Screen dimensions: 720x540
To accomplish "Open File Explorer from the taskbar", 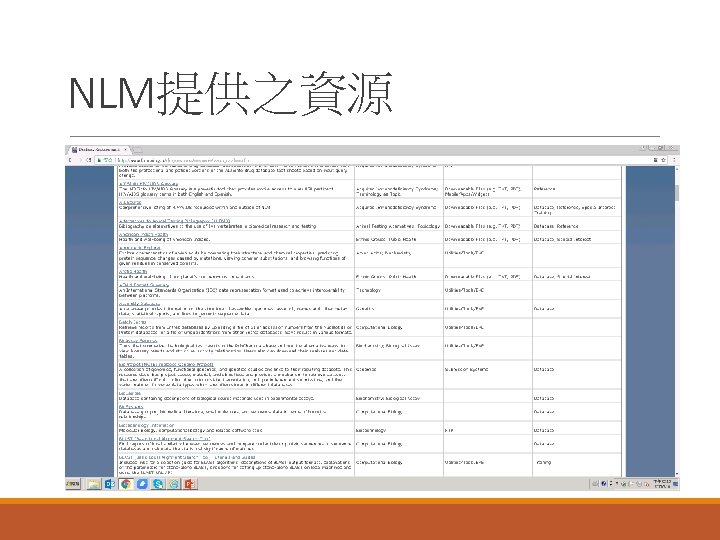I will point(94,484).
